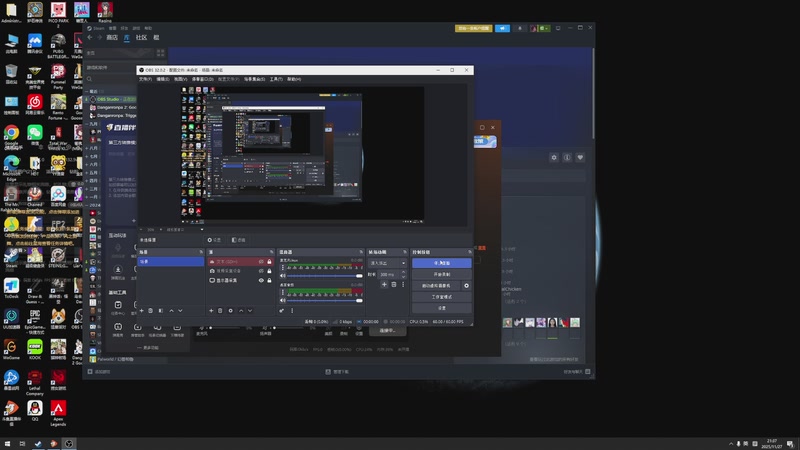Increase transition duration with up stepper
Screen dimensions: 800x450
[404, 272]
